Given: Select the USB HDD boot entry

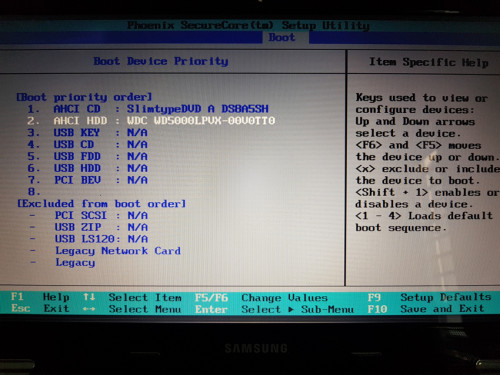Looking at the screenshot, I should tap(88, 168).
